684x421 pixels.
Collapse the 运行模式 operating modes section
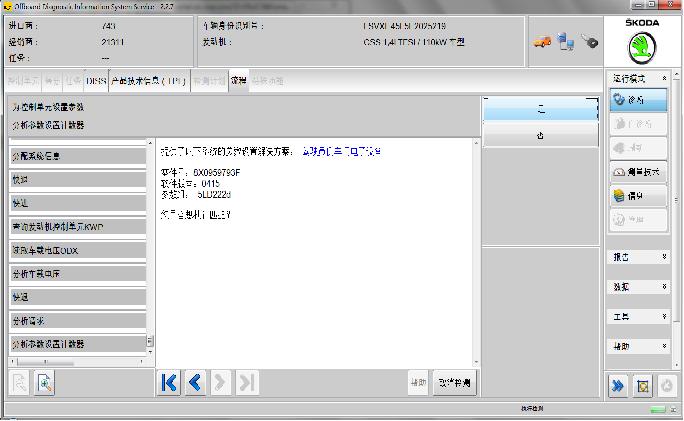tap(664, 79)
